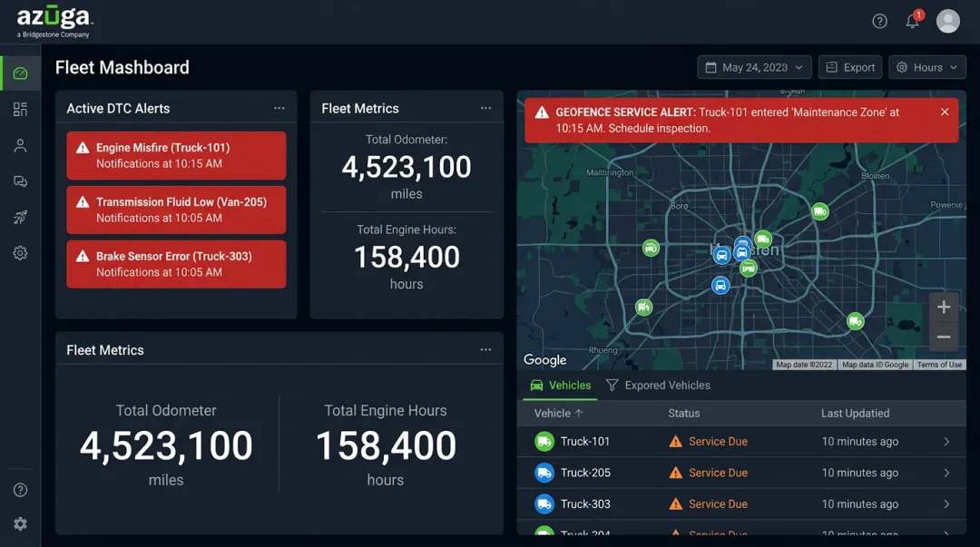This screenshot has width=980, height=547.
Task: Click the Truck-101 green vehicle icon in list
Action: (x=544, y=442)
